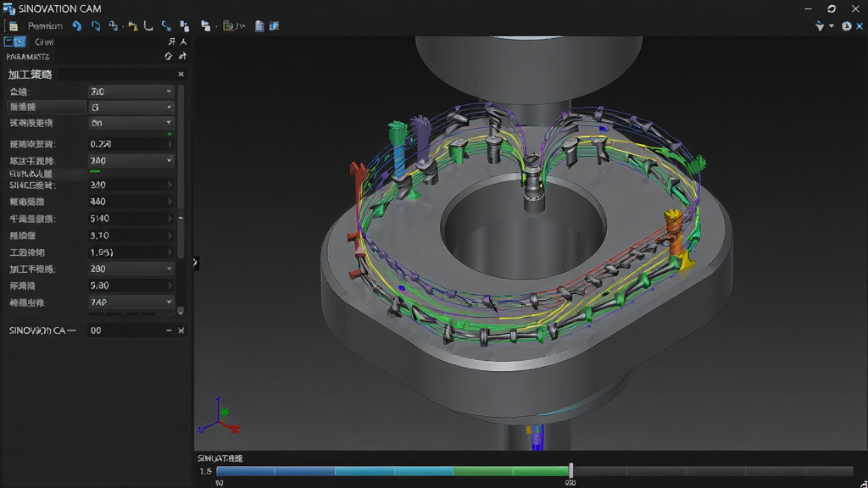Click the round icon beside the blue X
Viewport: 868px width, 488px height.
point(847,26)
